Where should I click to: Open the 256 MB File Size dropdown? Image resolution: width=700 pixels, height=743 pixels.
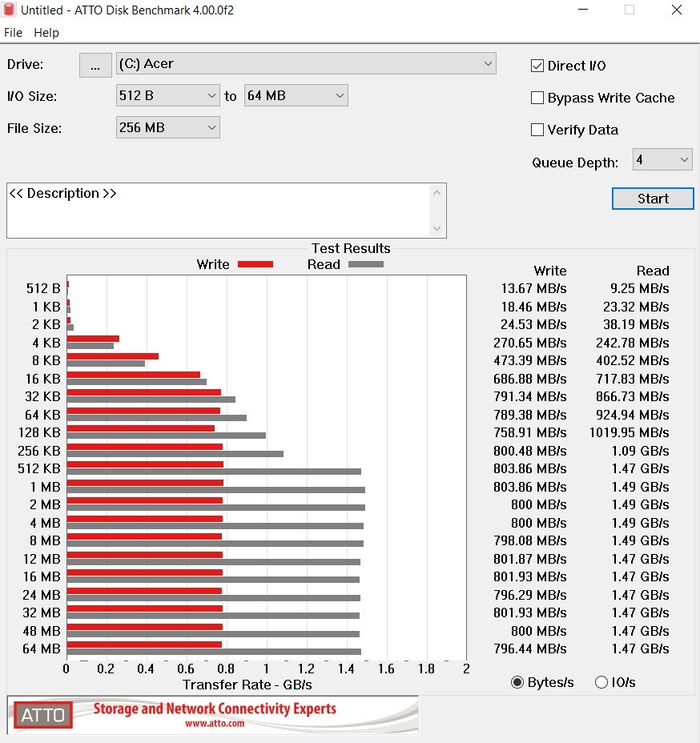click(167, 127)
